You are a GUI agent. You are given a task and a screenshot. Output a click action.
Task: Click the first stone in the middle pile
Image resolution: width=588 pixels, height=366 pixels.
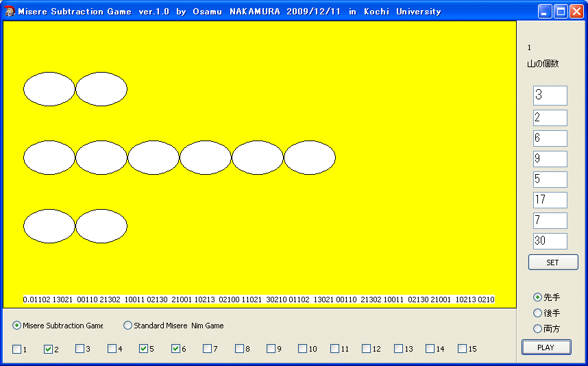click(x=49, y=158)
